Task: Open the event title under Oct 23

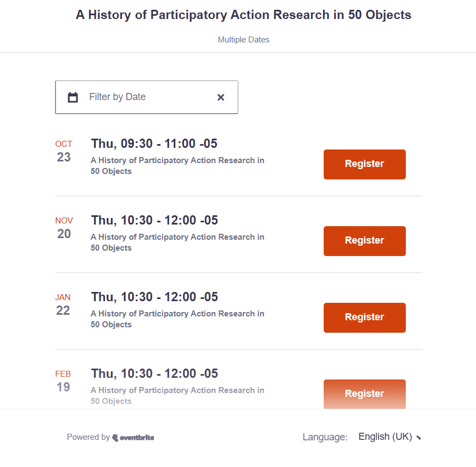Action: coord(177,166)
